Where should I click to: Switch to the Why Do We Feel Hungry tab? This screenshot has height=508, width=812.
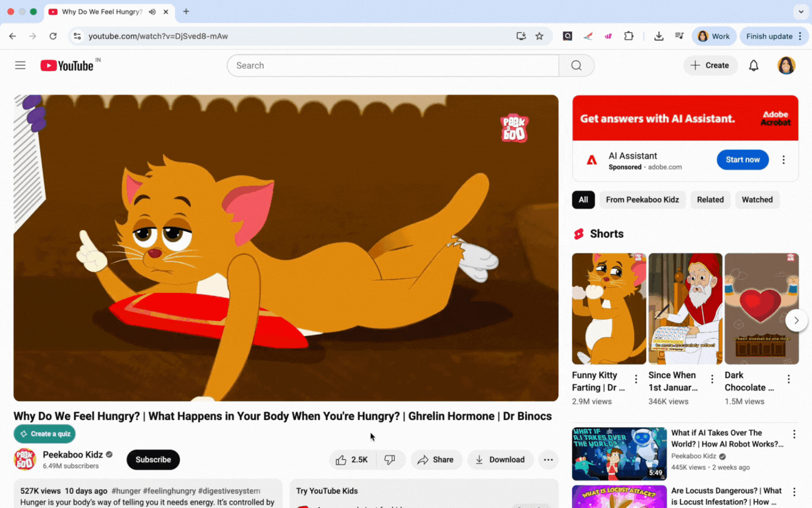103,12
